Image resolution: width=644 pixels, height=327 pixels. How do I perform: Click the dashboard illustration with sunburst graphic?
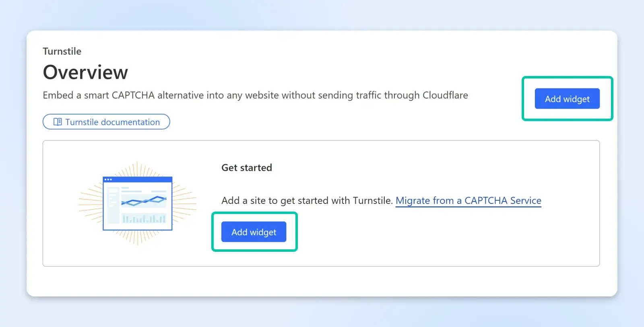[x=137, y=203]
